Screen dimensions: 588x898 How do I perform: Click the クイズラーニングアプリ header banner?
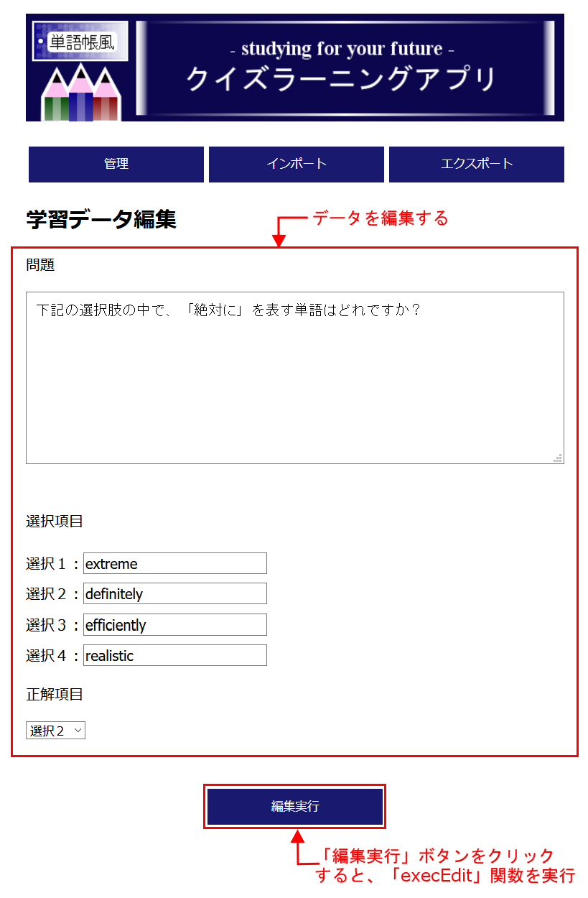[345, 68]
